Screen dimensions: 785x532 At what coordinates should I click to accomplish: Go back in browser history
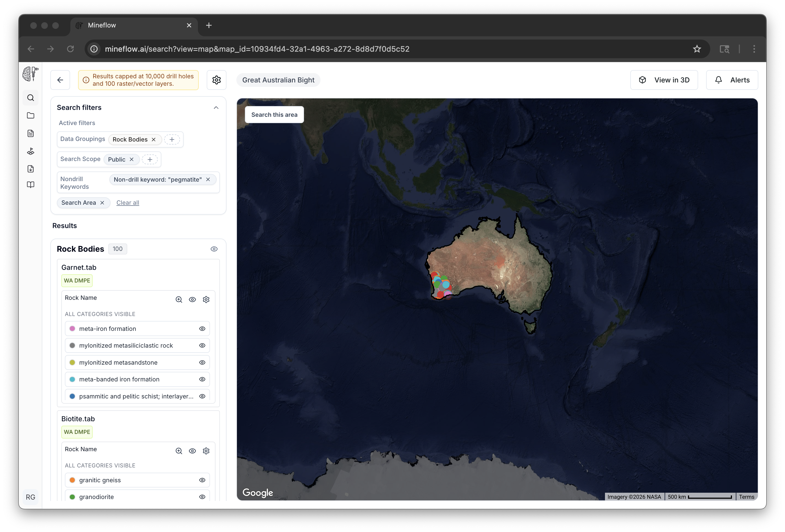click(31, 49)
